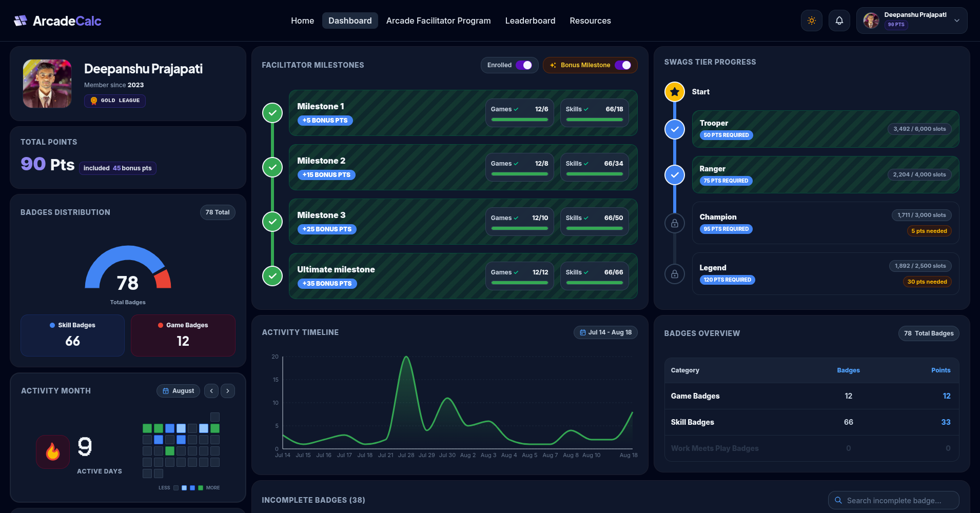Click the 3,492 / 6,000 slots label
Screen dimensions: 980x513
click(919, 129)
